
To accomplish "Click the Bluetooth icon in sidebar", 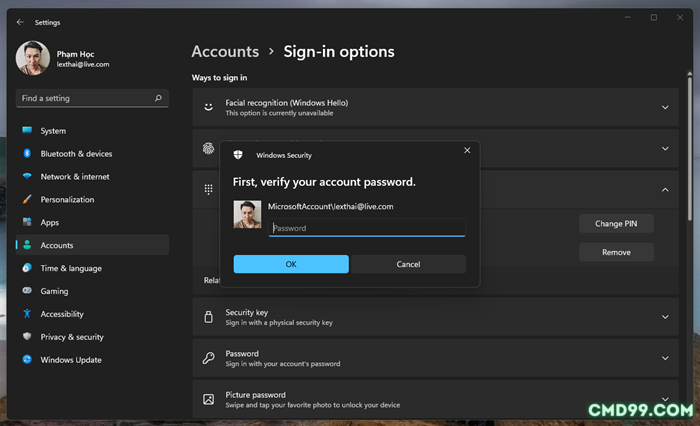I will point(27,153).
